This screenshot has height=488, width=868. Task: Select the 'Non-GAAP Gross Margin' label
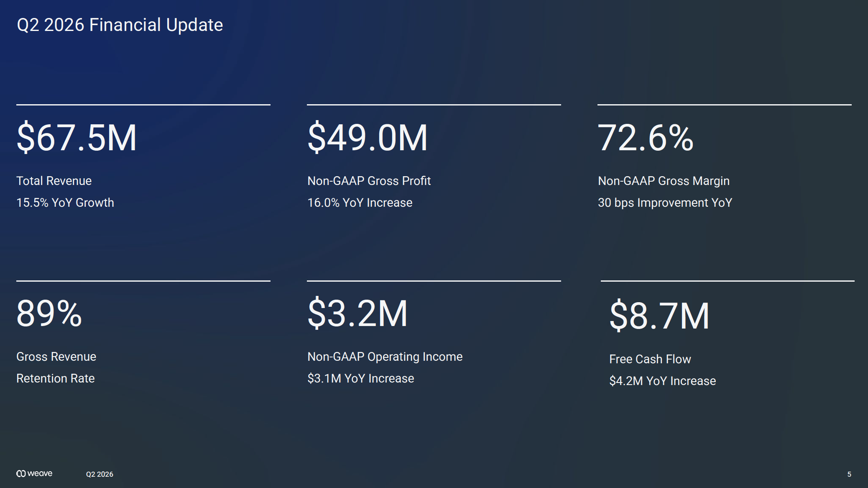click(x=664, y=181)
